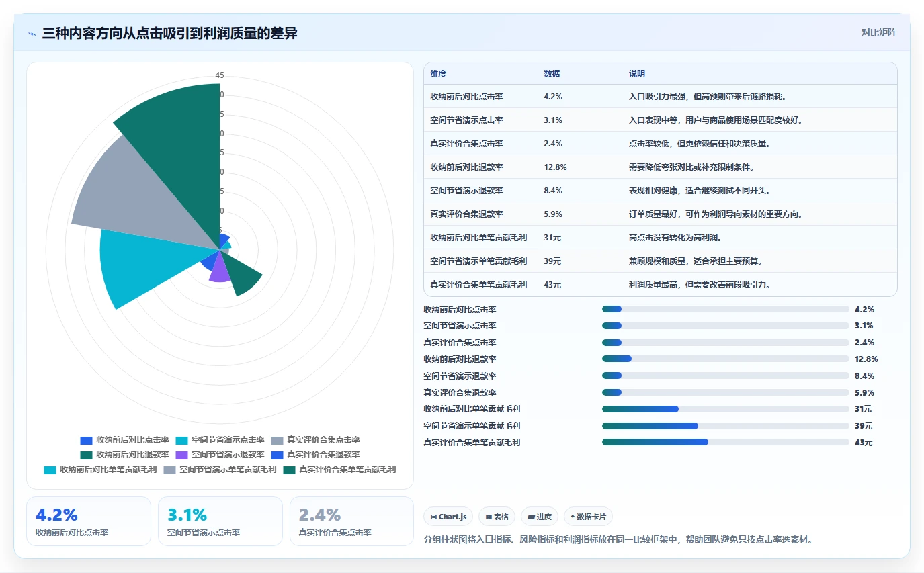Click the lightning icon beside the page title
The width and height of the screenshot is (924, 573).
pos(32,34)
